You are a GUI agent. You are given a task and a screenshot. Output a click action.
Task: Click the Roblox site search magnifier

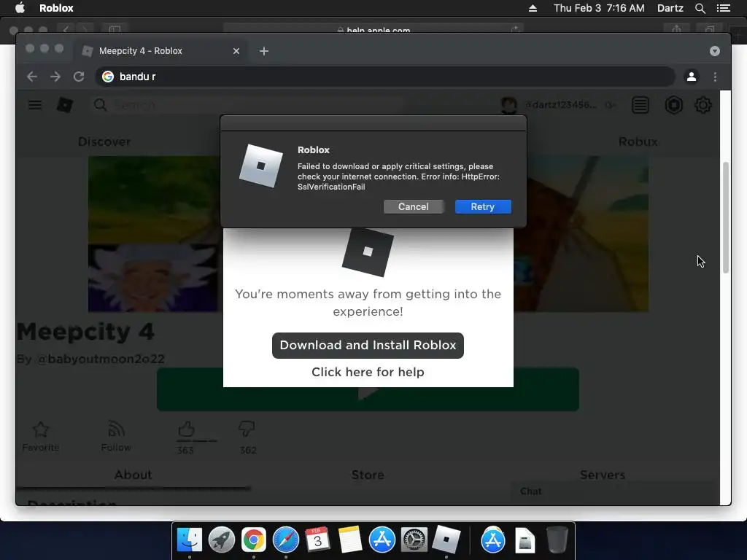click(100, 105)
